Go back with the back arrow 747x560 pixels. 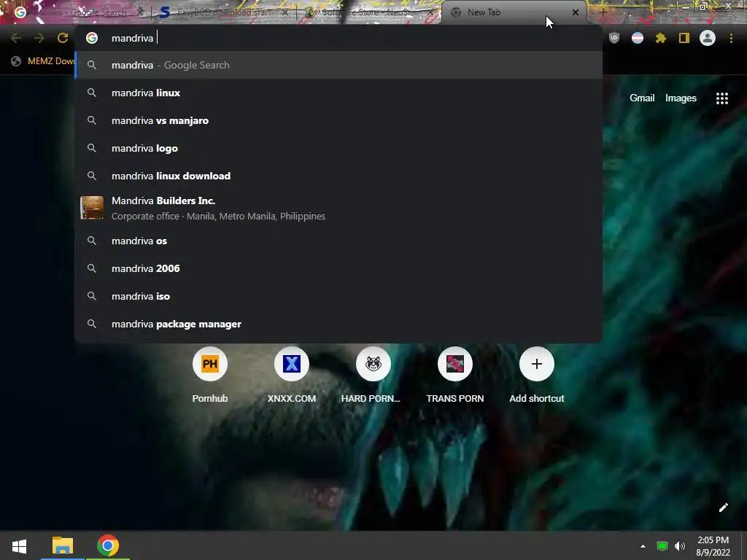[16, 38]
